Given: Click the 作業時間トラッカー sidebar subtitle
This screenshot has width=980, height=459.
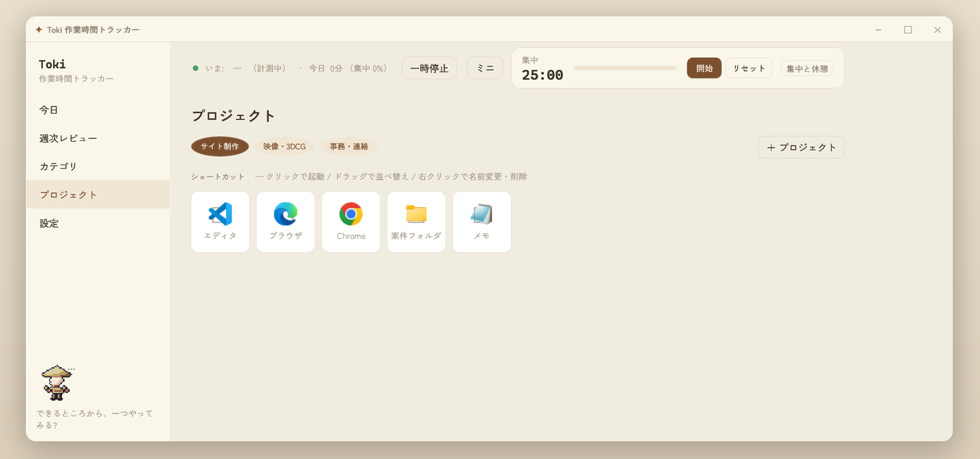Looking at the screenshot, I should (76, 79).
